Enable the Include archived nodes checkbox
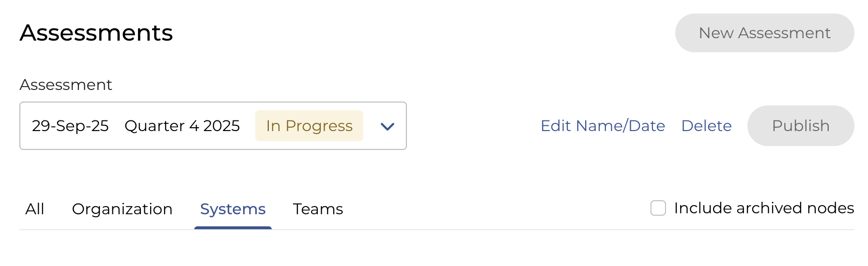 click(658, 208)
